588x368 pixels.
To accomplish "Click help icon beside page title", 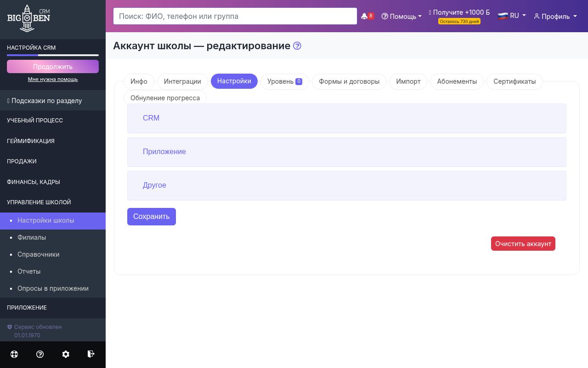I will coord(297,46).
